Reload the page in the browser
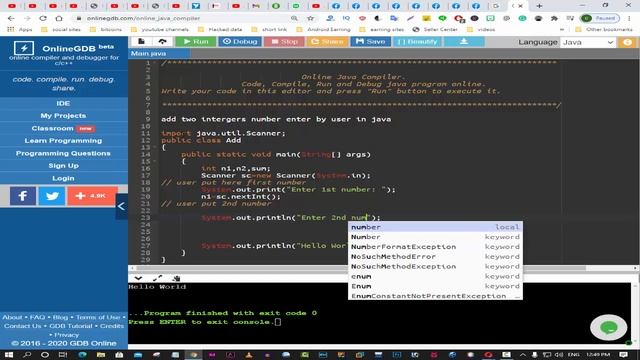The image size is (640, 360). (x=43, y=18)
